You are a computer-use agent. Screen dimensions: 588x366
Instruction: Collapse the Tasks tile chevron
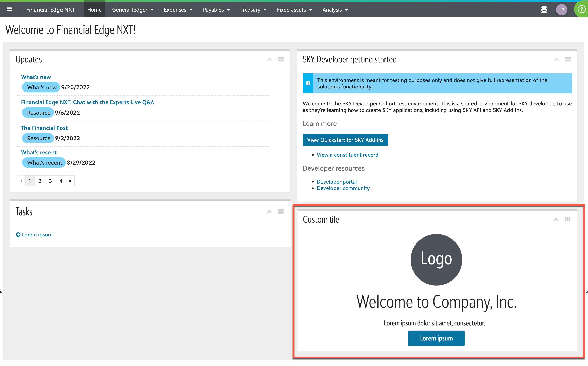click(269, 212)
